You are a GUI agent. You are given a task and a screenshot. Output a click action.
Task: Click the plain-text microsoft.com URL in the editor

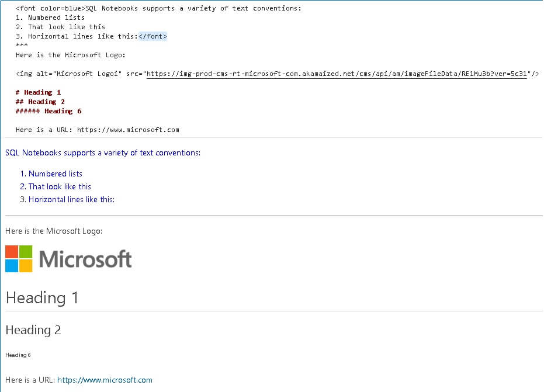tap(128, 130)
